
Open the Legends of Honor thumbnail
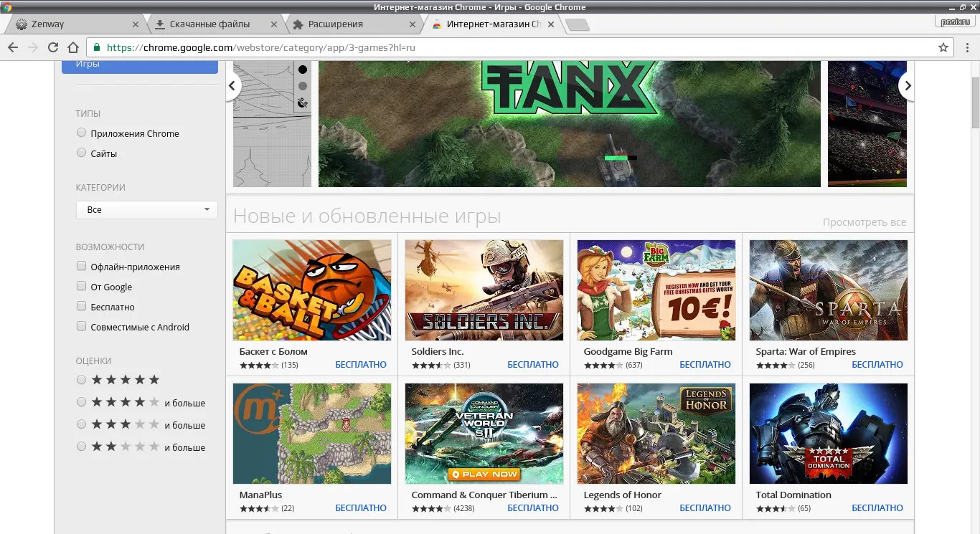[656, 434]
